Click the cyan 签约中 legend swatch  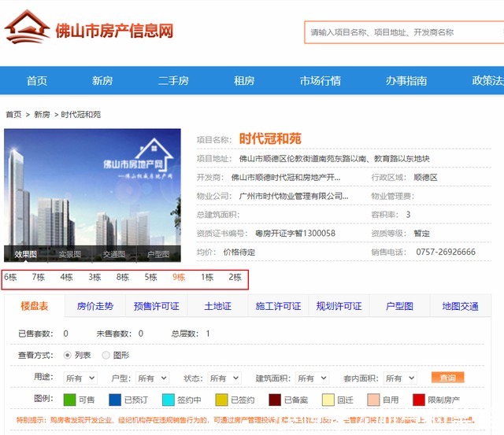pyautogui.click(x=169, y=400)
